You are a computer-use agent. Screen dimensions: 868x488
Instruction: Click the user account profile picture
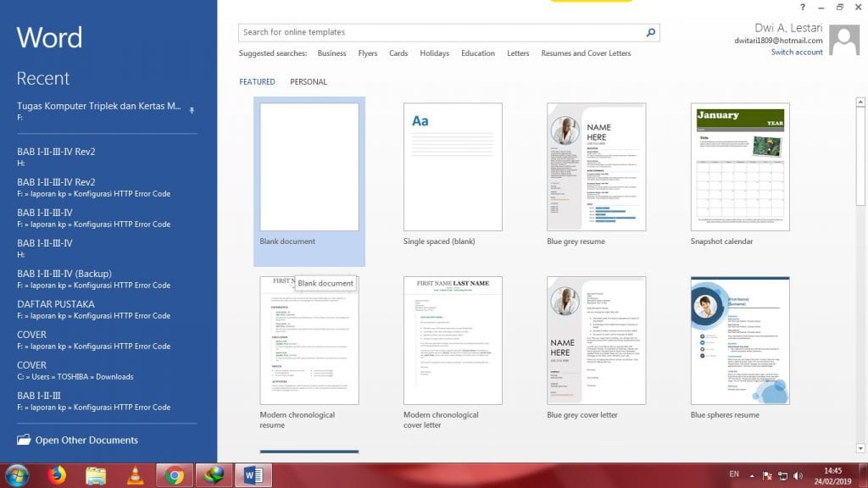pos(843,40)
